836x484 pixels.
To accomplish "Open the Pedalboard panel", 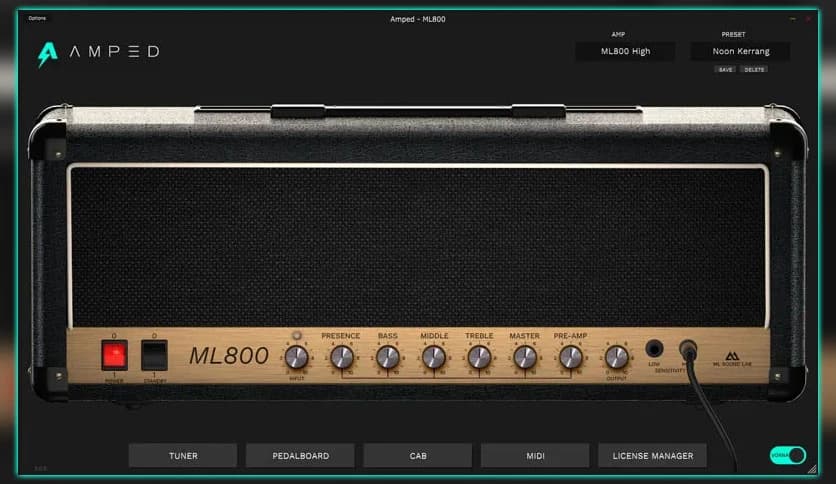I will click(300, 456).
